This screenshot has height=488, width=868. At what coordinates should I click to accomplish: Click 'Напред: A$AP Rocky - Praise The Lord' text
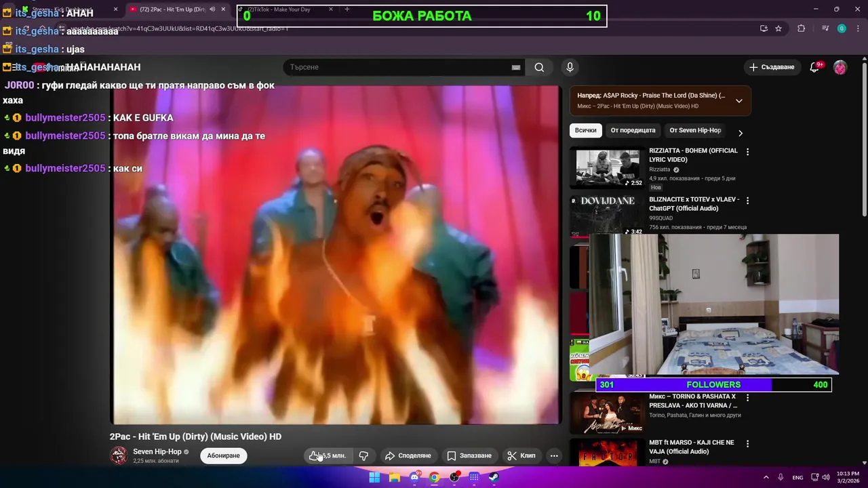[651, 96]
